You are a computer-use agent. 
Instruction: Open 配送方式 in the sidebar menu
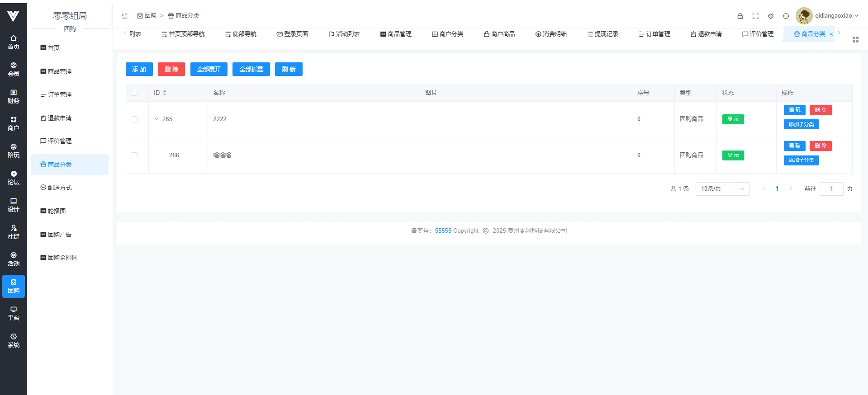[x=60, y=188]
